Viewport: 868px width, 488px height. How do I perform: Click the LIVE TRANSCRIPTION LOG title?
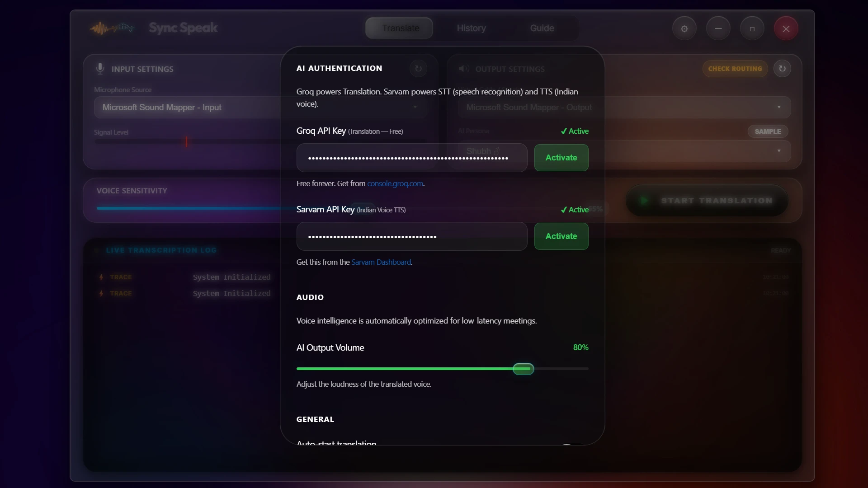click(161, 250)
